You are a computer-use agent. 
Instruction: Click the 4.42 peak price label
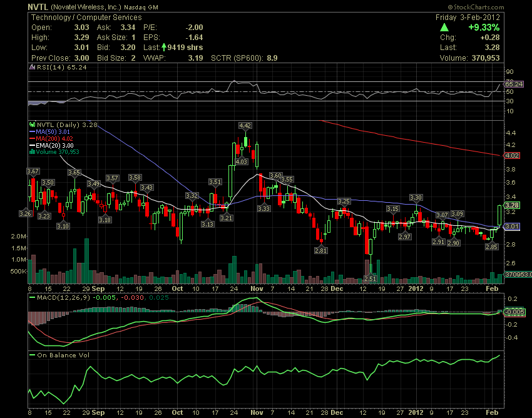coord(245,126)
